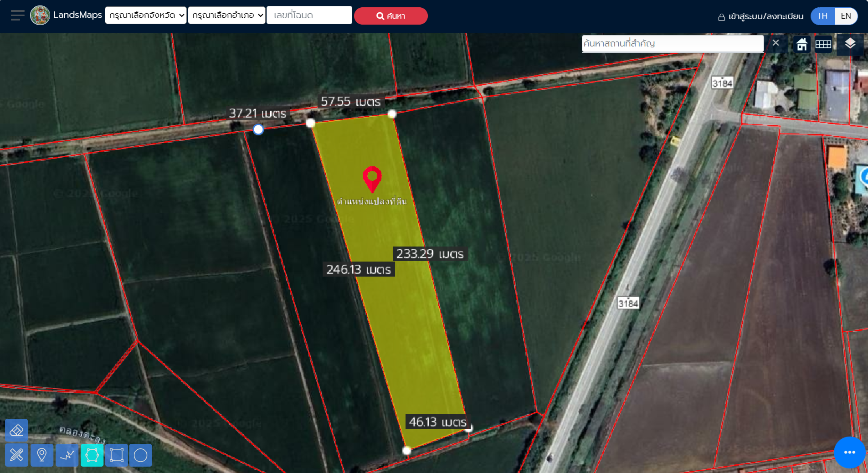Select the polyline distance drawing tool

coord(67,455)
